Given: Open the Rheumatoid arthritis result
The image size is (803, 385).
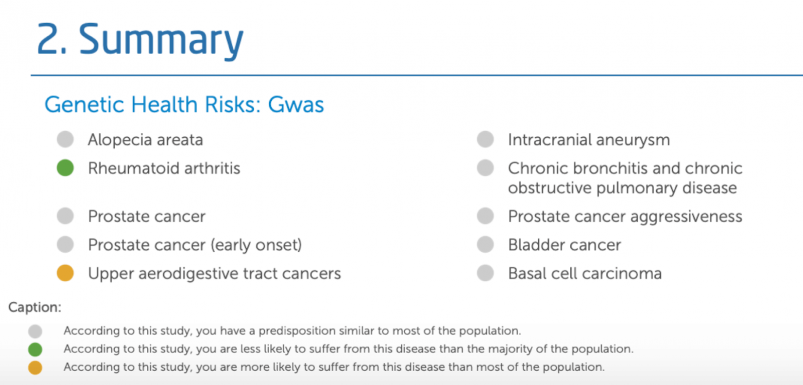Looking at the screenshot, I should pyautogui.click(x=164, y=168).
